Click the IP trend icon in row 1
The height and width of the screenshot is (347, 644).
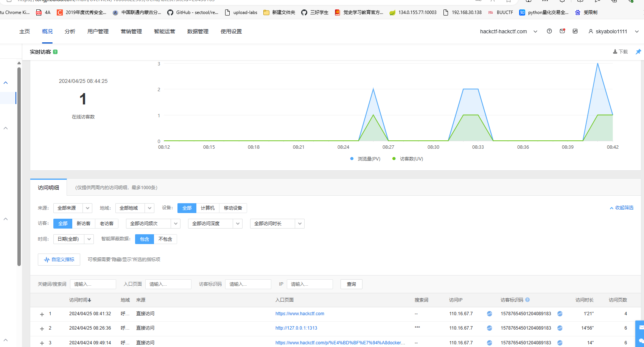pos(489,314)
